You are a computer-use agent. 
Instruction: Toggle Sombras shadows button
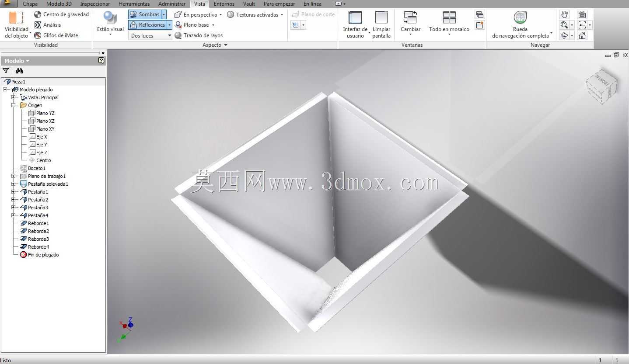tap(145, 14)
